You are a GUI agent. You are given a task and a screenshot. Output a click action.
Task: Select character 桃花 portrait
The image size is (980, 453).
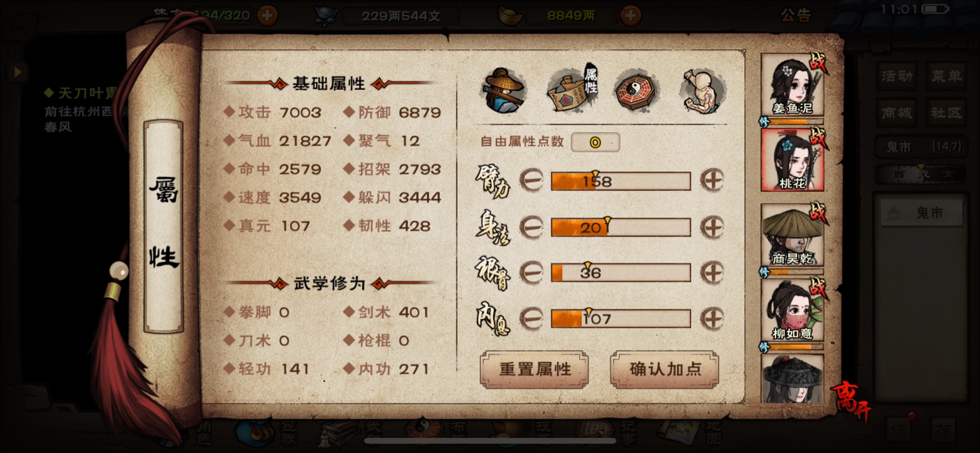pos(792,160)
